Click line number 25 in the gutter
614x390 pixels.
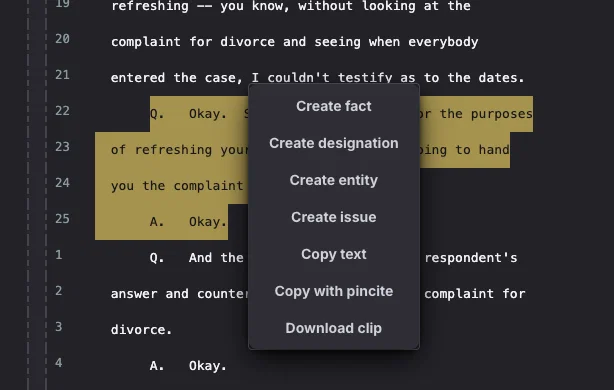(x=62, y=219)
